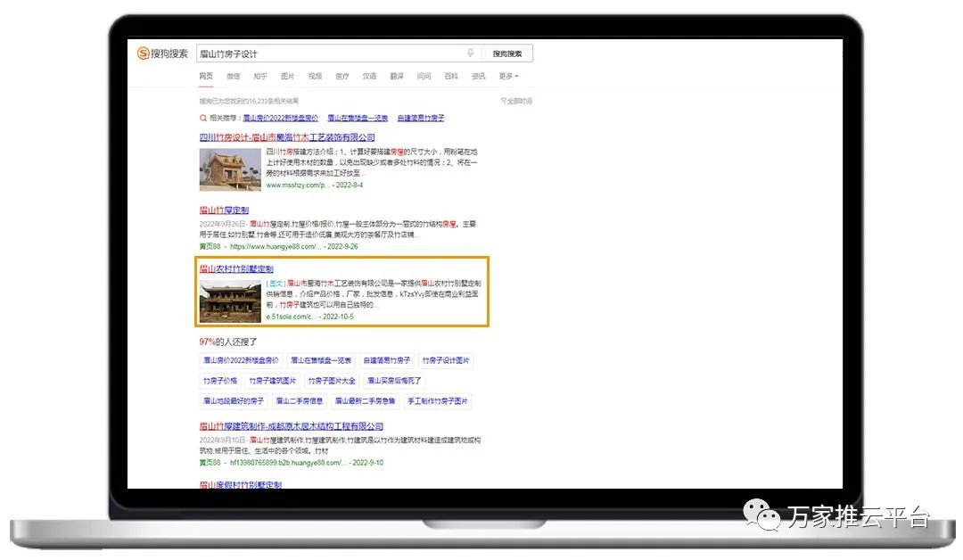Click the villa thumbnail in highlighted result
This screenshot has width=963, height=560.
(x=230, y=301)
